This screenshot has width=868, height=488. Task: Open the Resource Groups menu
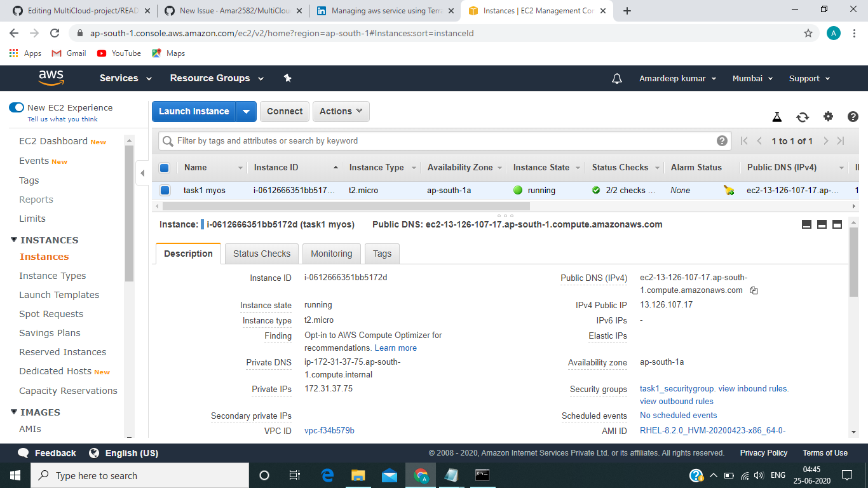pos(209,78)
